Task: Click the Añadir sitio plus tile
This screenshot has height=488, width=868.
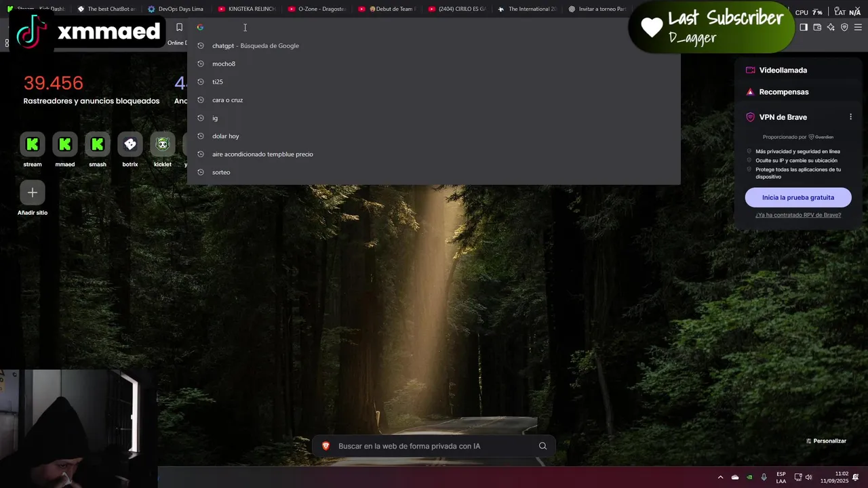Action: (x=33, y=192)
